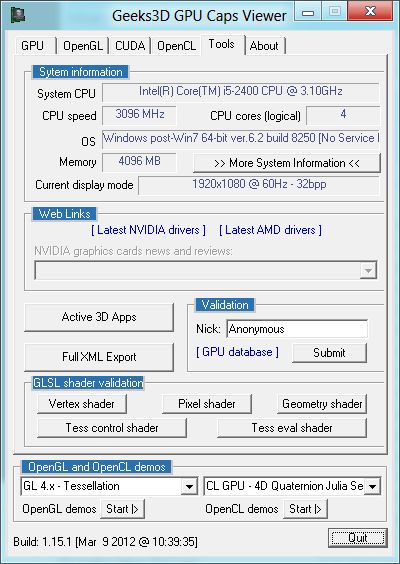This screenshot has height=564, width=400.
Task: Click the Full XML Export button
Action: click(x=99, y=357)
